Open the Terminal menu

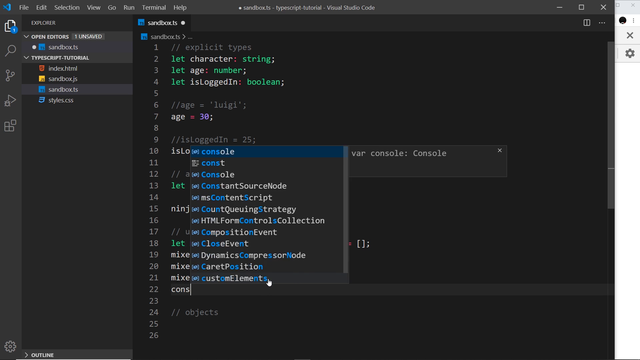[154, 7]
